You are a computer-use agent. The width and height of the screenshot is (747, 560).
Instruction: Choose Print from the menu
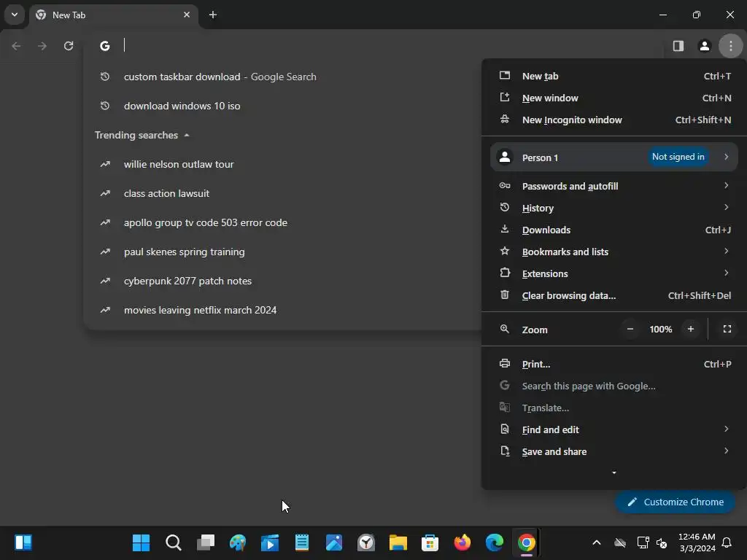pos(614,365)
